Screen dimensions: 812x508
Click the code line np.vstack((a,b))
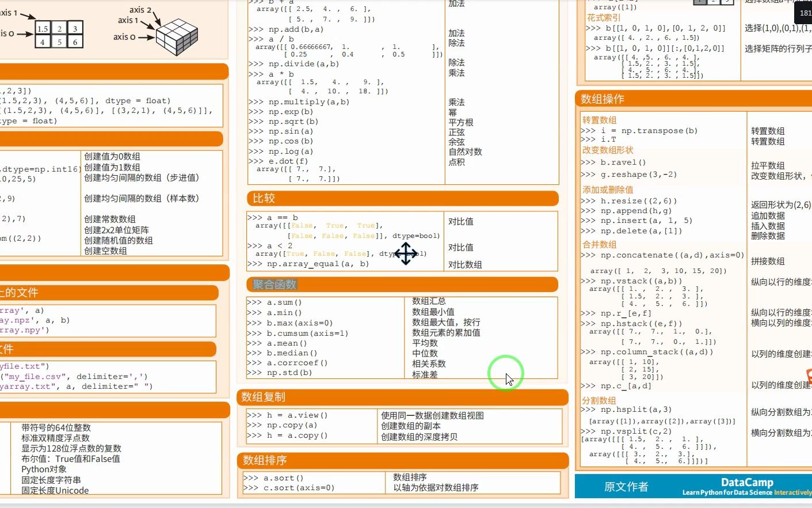[x=631, y=281]
